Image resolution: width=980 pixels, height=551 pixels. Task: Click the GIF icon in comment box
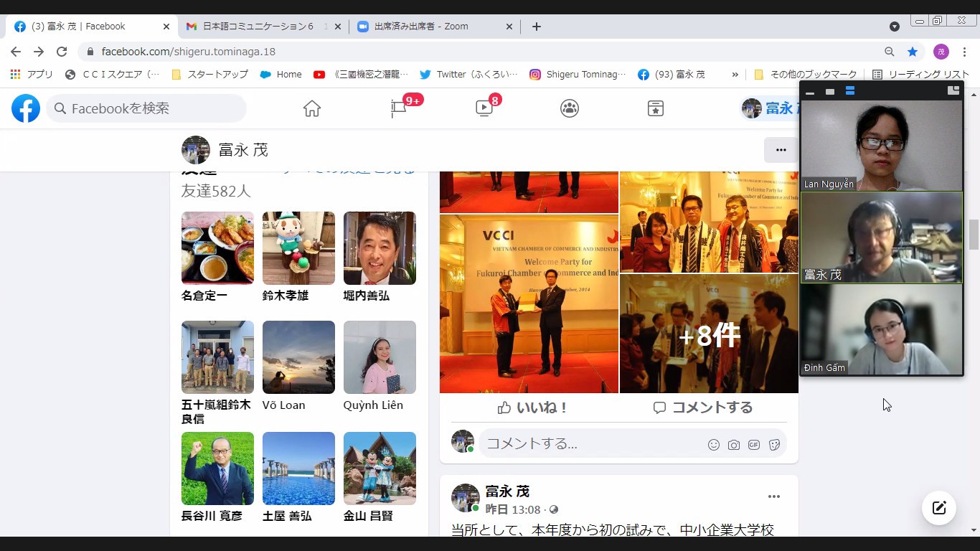click(754, 445)
